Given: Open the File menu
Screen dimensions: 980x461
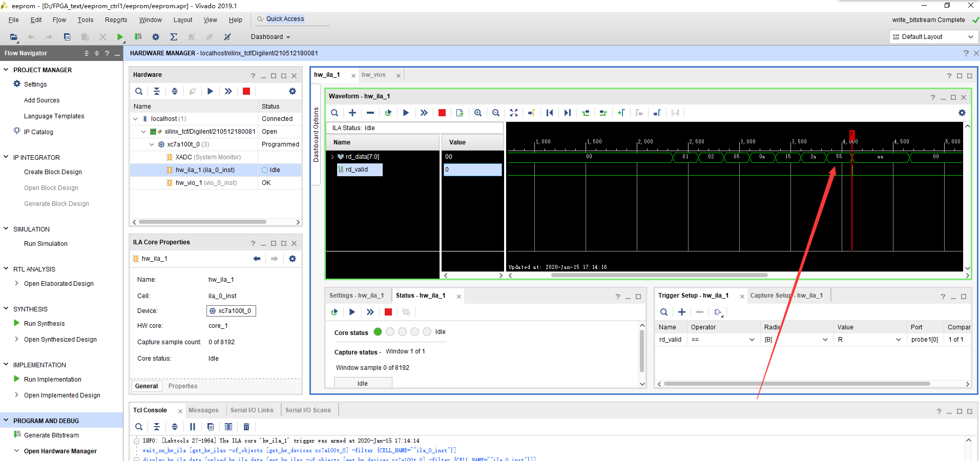Looking at the screenshot, I should (x=14, y=20).
